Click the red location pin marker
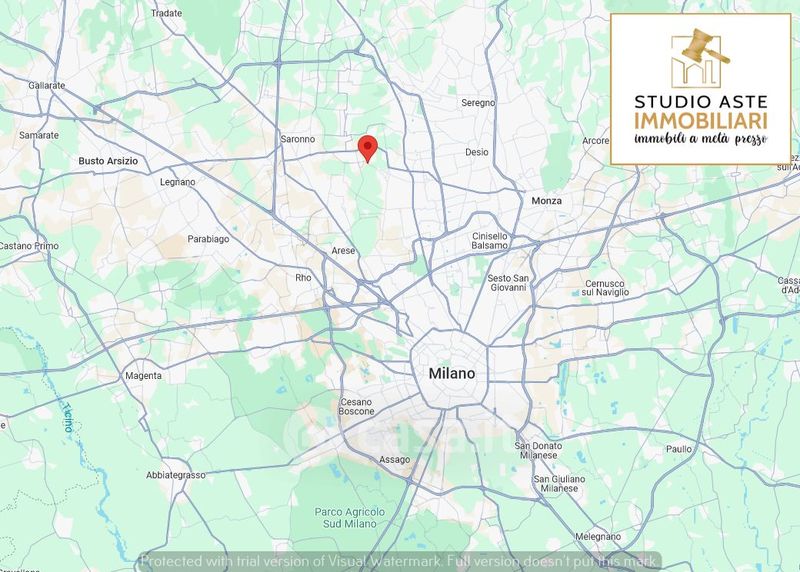This screenshot has height=572, width=800. [x=367, y=147]
